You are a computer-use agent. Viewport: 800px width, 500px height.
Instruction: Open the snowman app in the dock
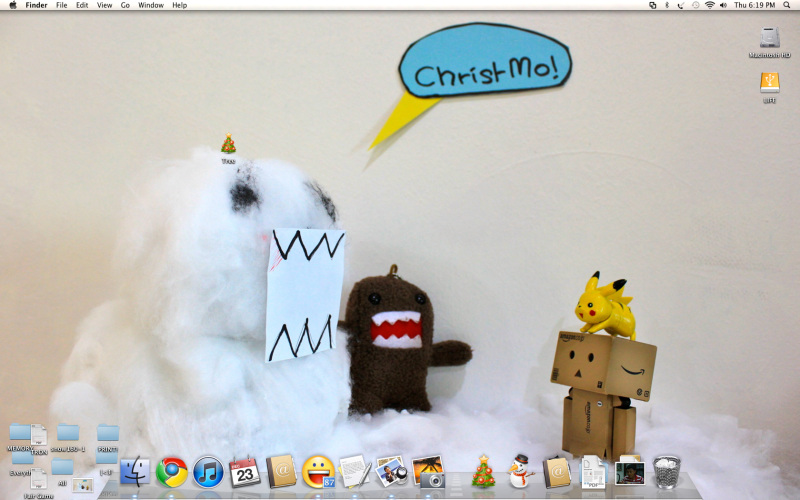(519, 470)
